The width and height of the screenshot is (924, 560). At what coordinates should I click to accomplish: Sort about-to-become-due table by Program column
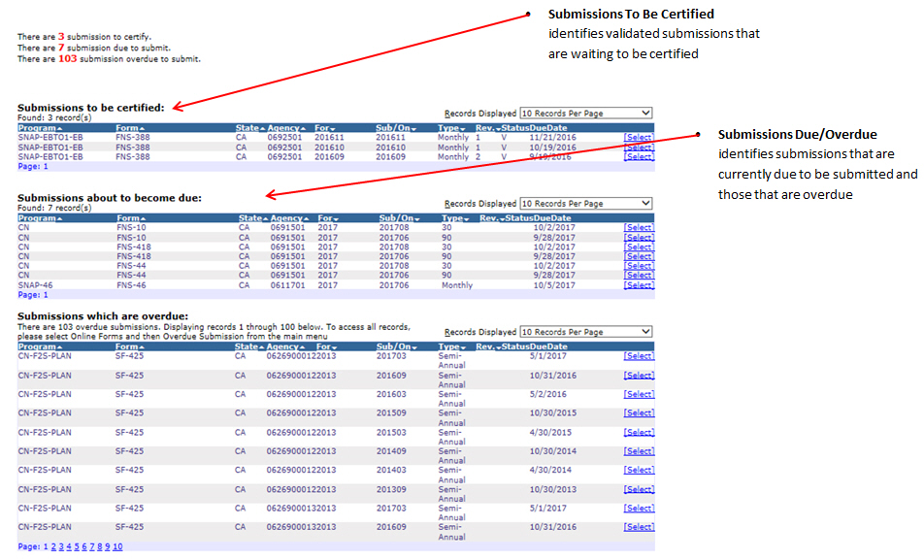[x=40, y=218]
